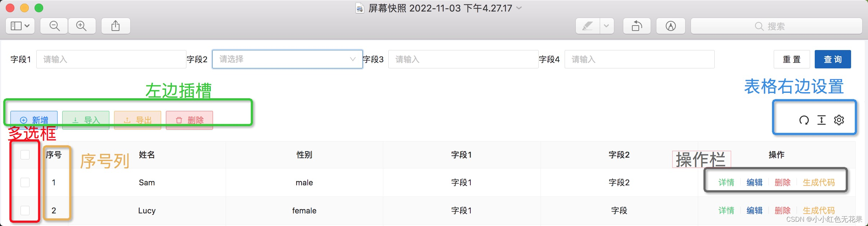Rotate the screenshot left
The width and height of the screenshot is (868, 226).
pos(637,26)
